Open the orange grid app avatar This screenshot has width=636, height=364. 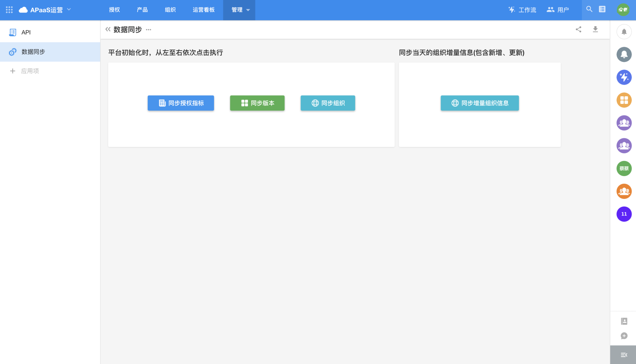coord(624,100)
